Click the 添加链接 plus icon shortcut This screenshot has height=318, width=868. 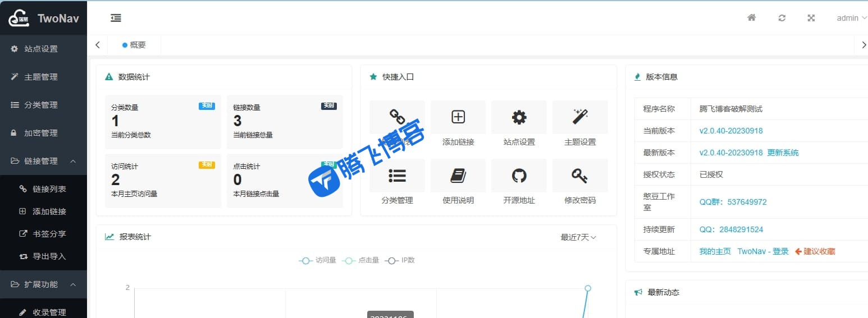[x=458, y=117]
